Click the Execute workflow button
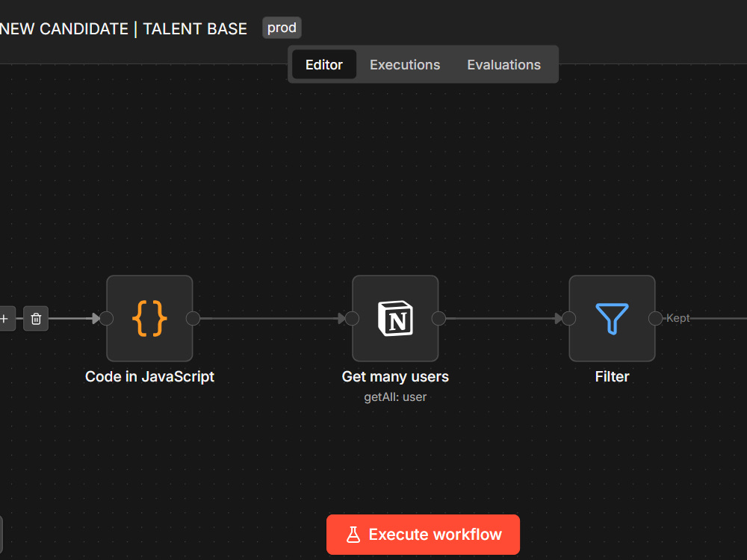Image resolution: width=747 pixels, height=560 pixels. pyautogui.click(x=423, y=535)
